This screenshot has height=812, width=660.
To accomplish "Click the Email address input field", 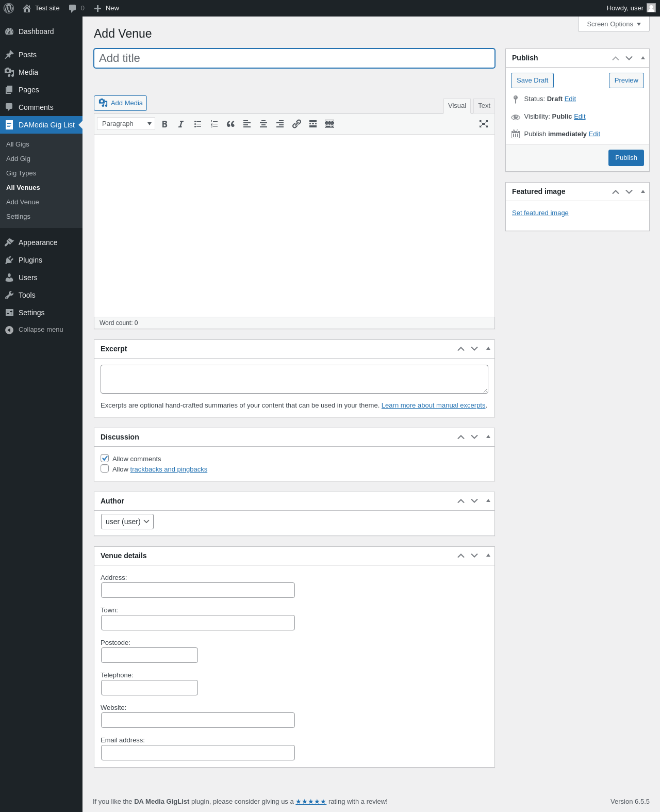I will pyautogui.click(x=198, y=753).
